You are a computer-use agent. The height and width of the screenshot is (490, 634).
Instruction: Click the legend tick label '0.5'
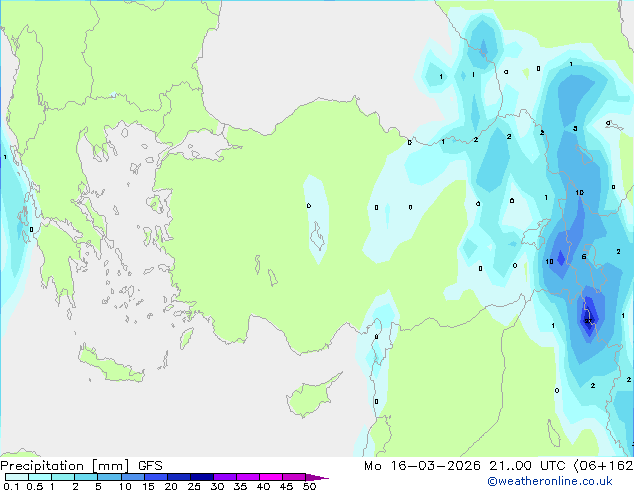[35, 486]
